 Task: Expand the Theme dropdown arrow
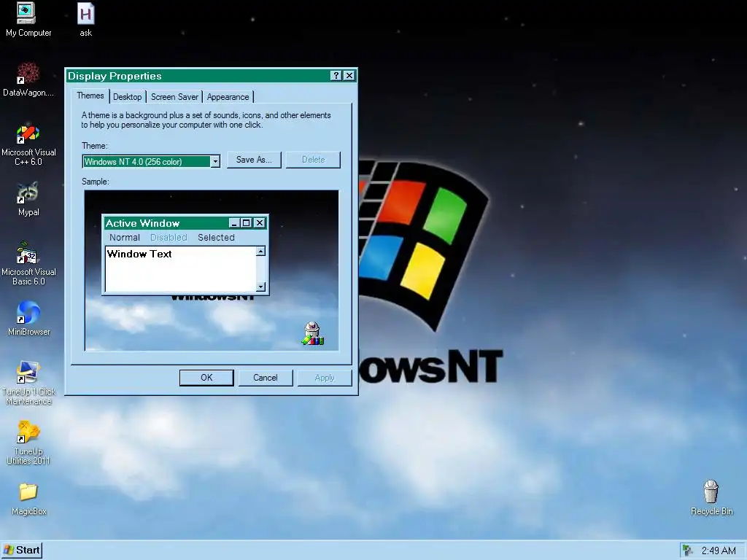click(x=215, y=162)
